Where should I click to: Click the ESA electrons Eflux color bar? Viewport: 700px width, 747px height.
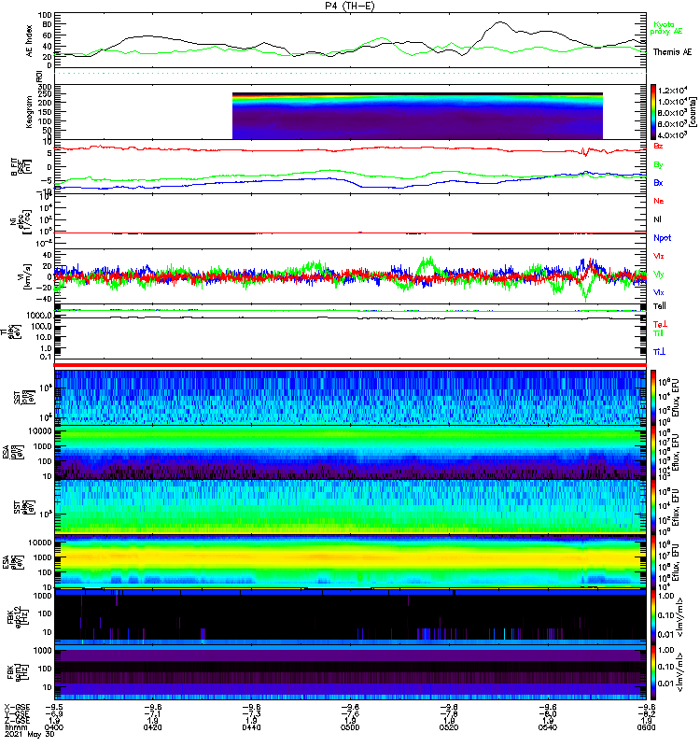[654, 561]
